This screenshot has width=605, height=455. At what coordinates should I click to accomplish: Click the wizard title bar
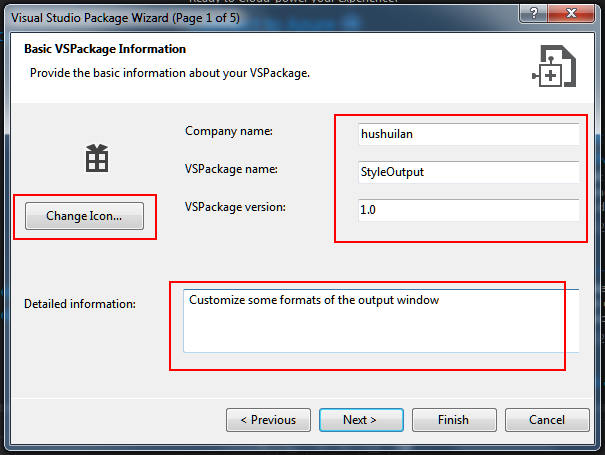pyautogui.click(x=250, y=18)
